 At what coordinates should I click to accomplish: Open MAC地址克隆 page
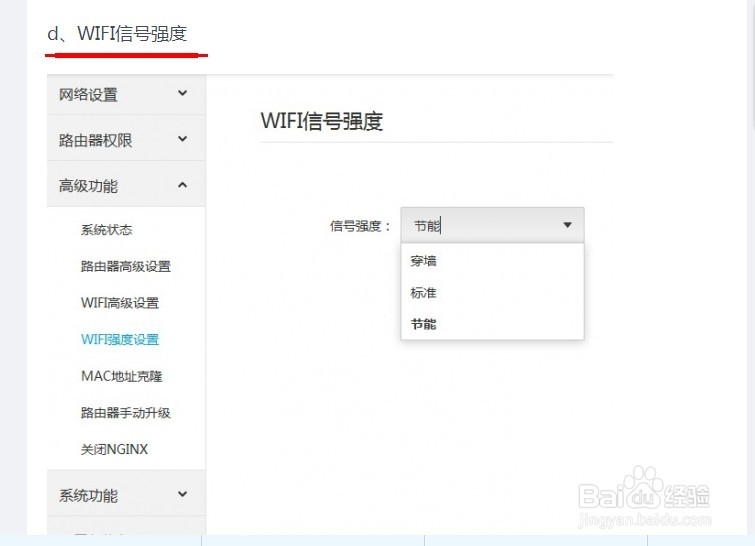(x=122, y=376)
